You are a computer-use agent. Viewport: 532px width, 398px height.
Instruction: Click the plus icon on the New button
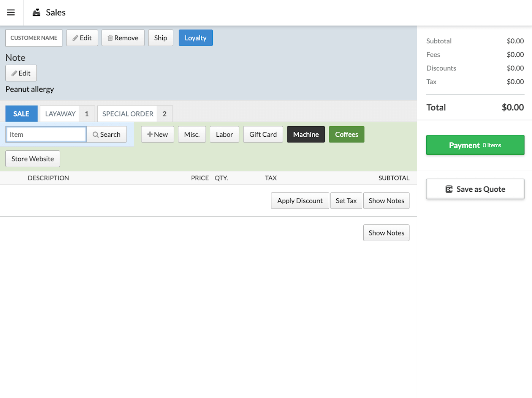coord(150,134)
